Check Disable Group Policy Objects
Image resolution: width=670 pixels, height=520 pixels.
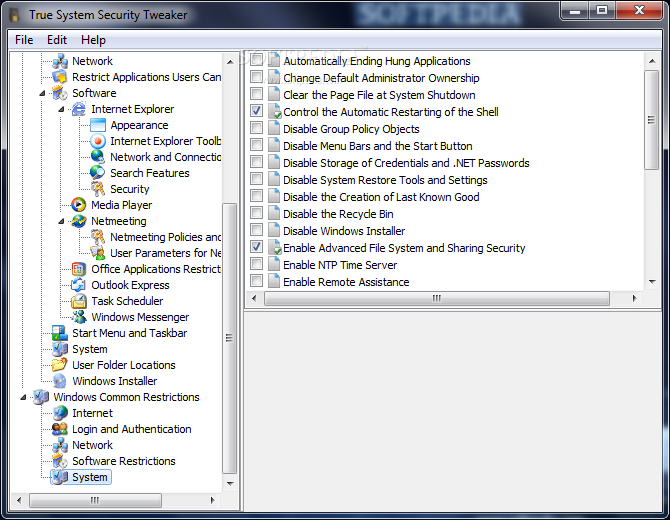[x=256, y=128]
